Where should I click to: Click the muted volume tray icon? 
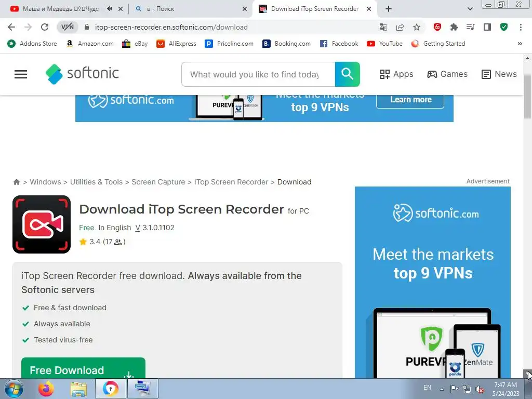coord(480,389)
